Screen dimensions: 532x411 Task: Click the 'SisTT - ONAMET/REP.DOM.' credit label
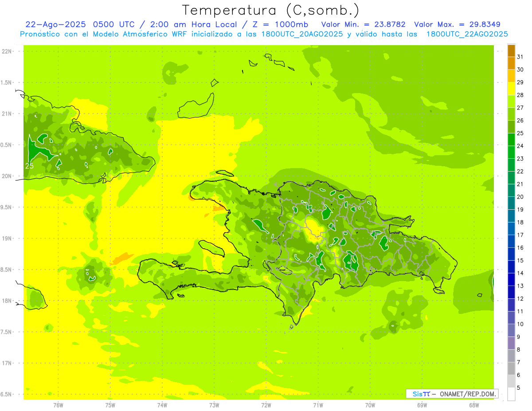[x=452, y=394]
